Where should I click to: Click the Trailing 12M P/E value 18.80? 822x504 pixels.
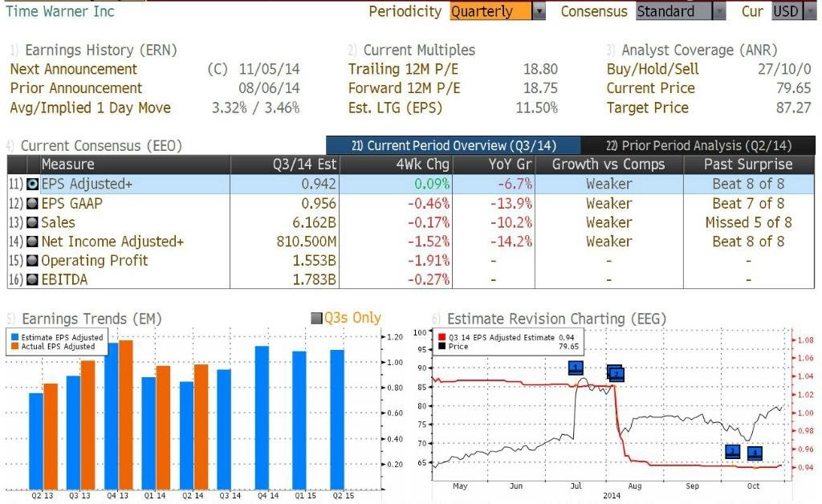pyautogui.click(x=540, y=69)
